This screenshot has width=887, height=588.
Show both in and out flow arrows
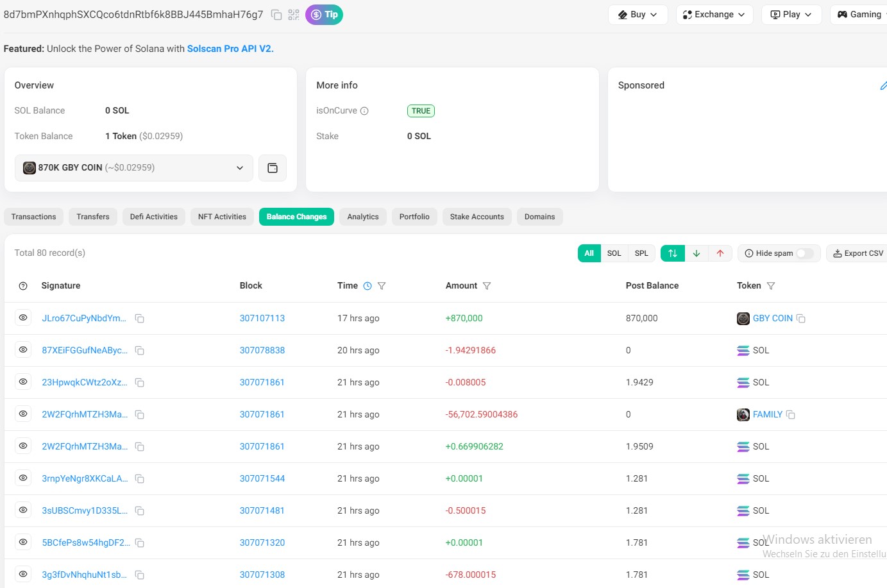(673, 253)
